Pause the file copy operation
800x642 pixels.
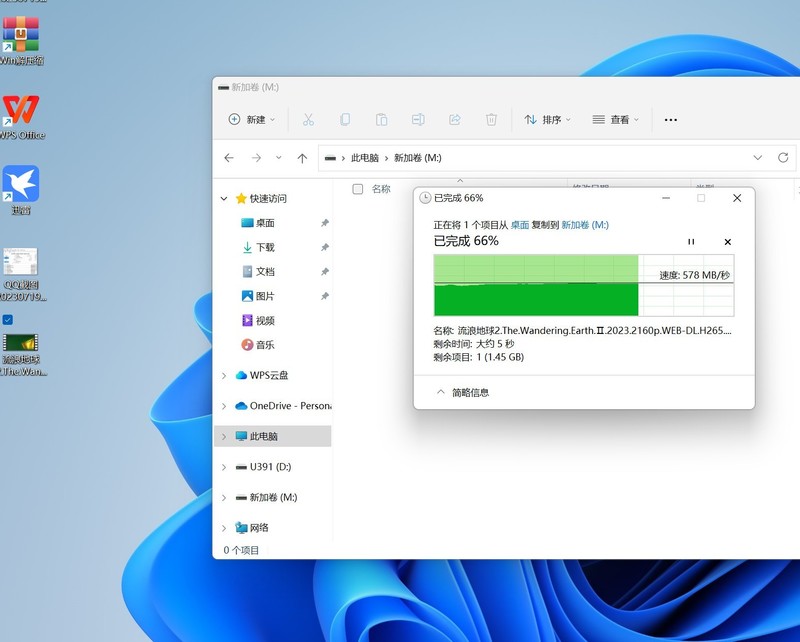690,241
